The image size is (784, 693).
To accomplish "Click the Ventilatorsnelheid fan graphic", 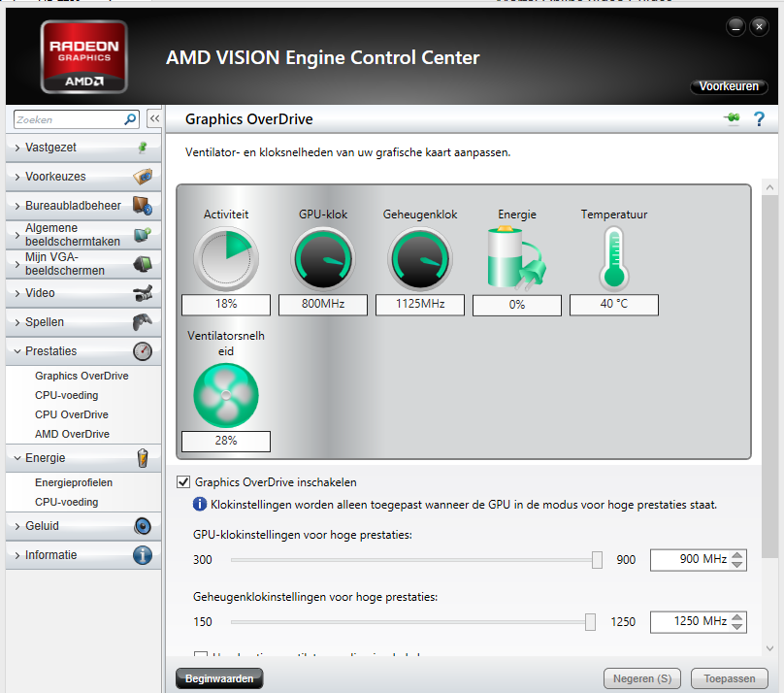I will pos(226,395).
